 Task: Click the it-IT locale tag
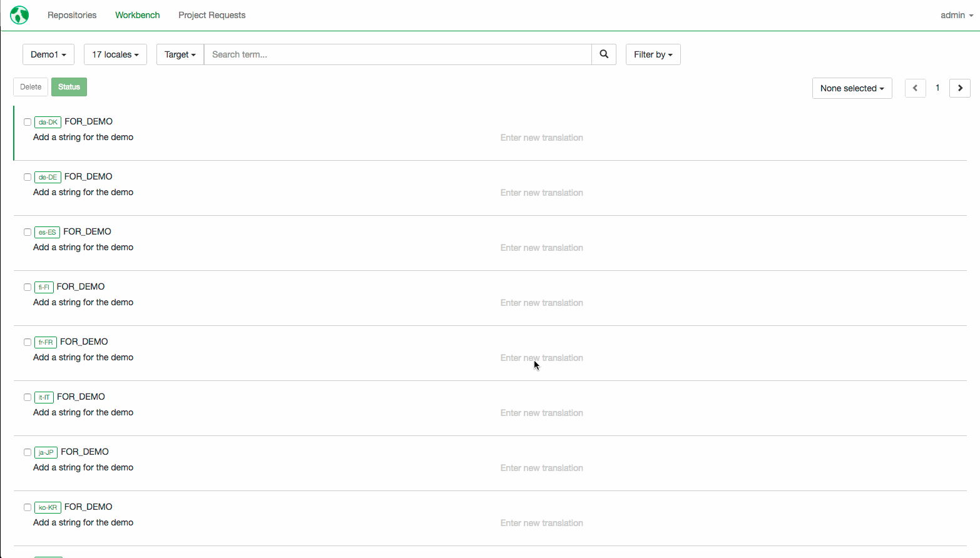[x=44, y=397]
